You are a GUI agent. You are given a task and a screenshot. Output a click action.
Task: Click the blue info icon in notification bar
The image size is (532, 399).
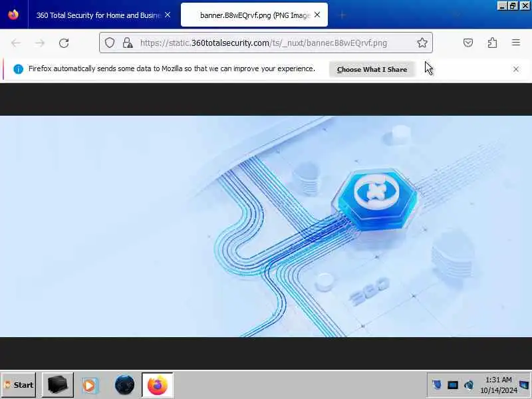pyautogui.click(x=19, y=69)
